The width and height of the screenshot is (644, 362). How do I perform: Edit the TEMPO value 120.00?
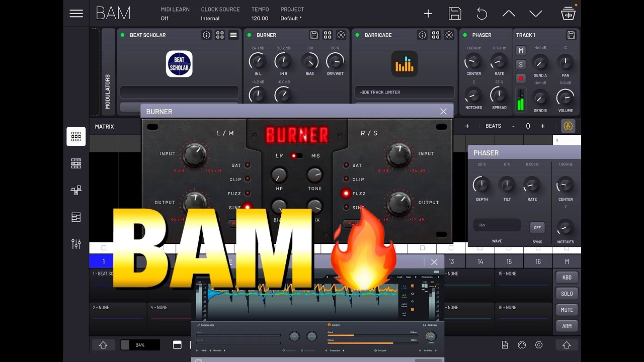[260, 19]
